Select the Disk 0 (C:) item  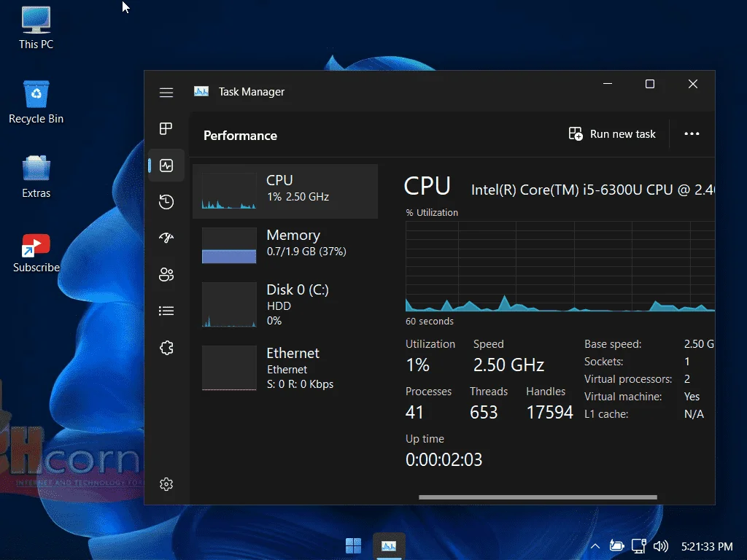click(x=285, y=305)
